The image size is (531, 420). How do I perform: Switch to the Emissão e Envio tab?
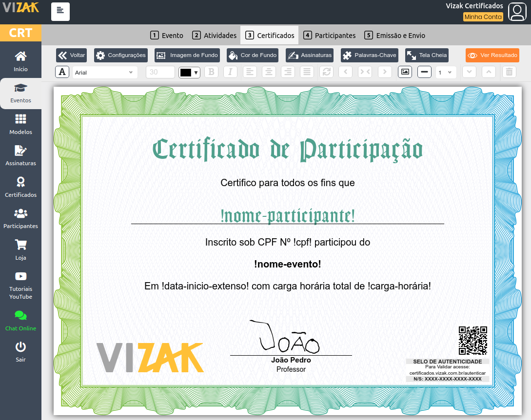pos(395,35)
